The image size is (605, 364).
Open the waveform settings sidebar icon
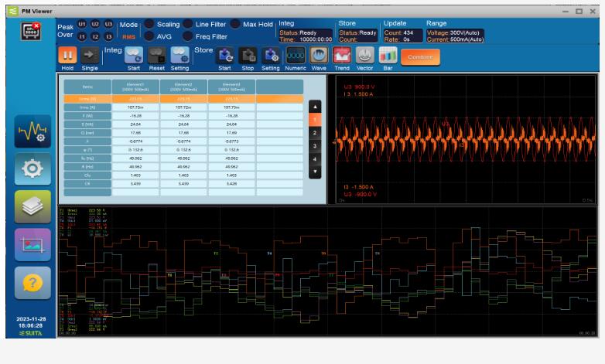[32, 132]
